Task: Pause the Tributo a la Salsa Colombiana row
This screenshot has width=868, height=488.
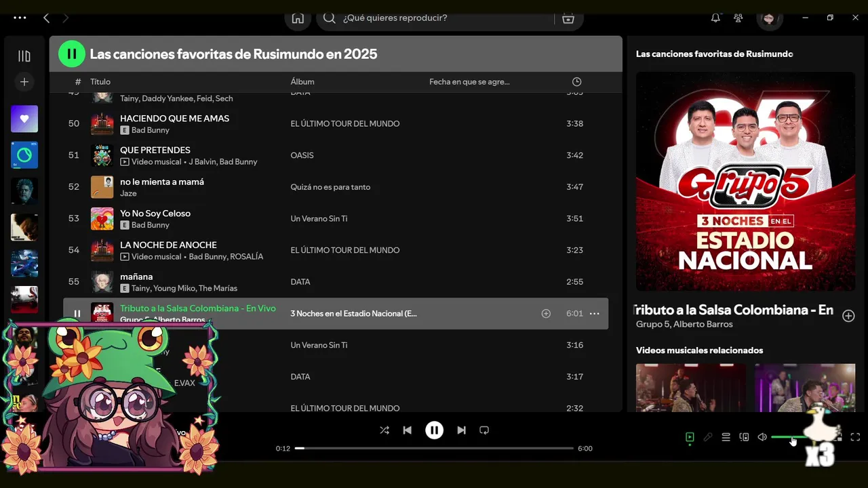Action: point(77,314)
